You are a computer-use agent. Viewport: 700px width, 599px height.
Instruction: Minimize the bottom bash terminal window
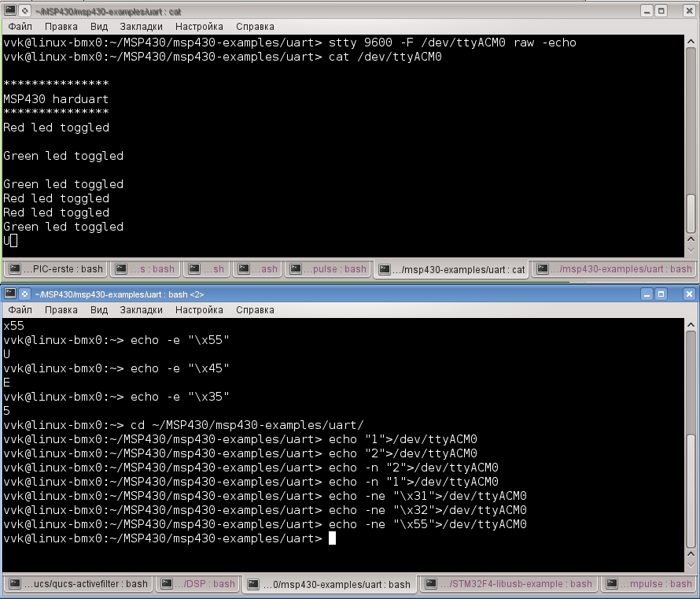647,294
